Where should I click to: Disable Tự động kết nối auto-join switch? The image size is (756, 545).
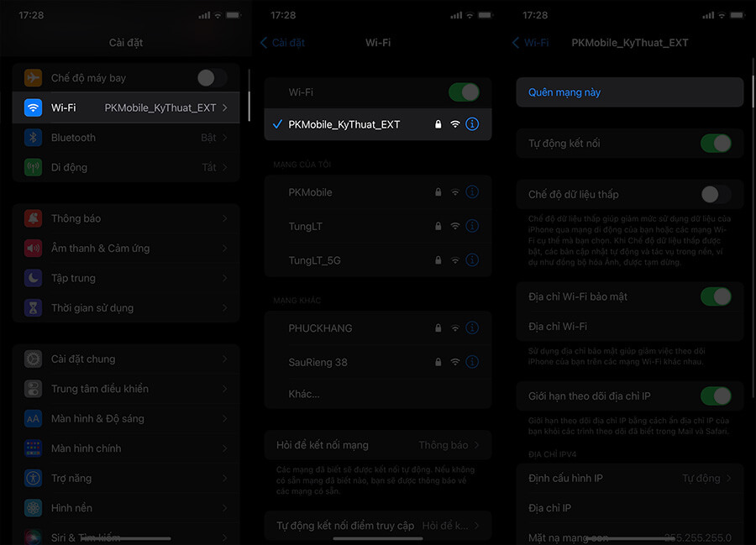[716, 144]
